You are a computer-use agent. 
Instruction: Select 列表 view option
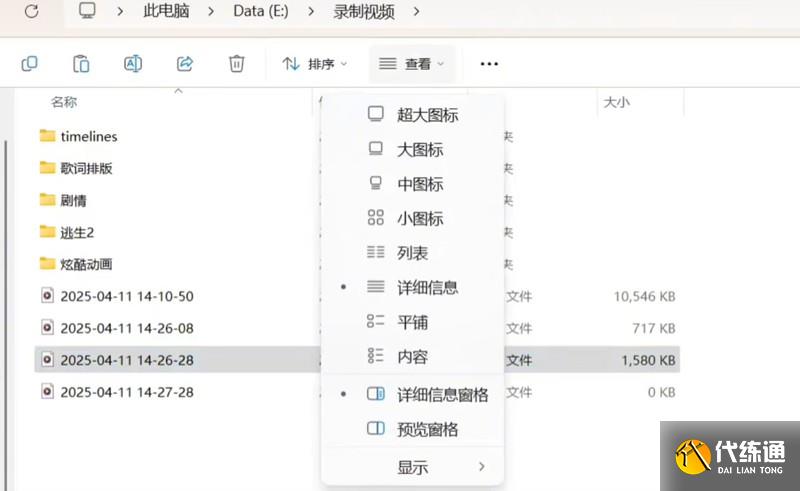click(412, 253)
